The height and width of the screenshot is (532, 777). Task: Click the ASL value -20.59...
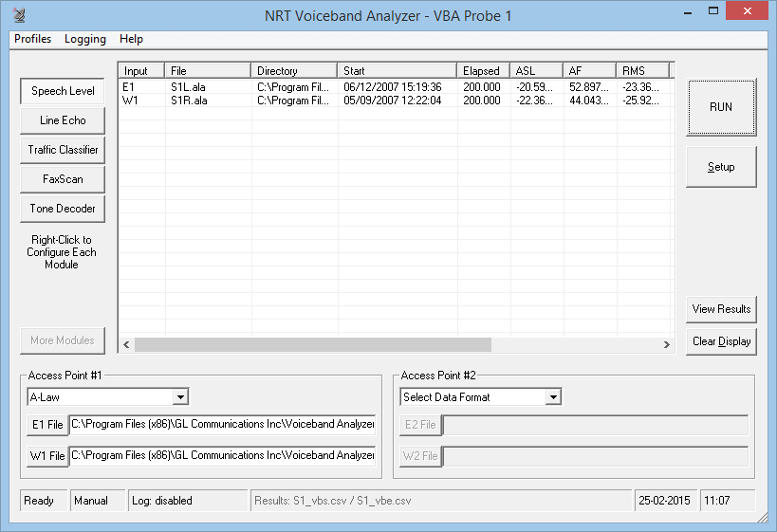pyautogui.click(x=534, y=87)
